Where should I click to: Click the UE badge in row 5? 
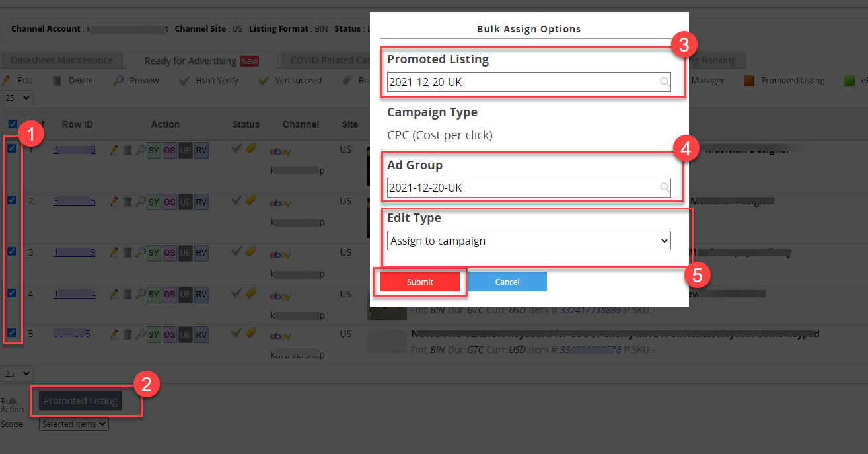186,335
